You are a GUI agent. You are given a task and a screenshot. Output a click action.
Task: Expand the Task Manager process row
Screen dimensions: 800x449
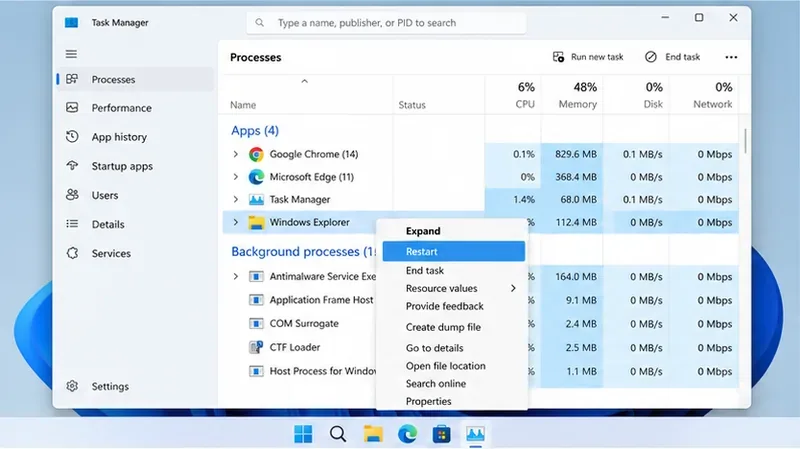pos(236,199)
